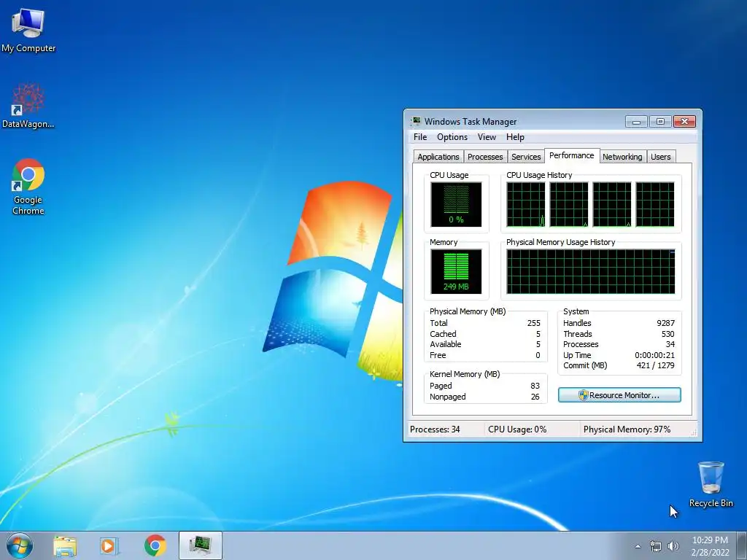Screen dimensions: 747x560
Task: Click the Show Desktop strip at taskbar end
Action: (742, 545)
